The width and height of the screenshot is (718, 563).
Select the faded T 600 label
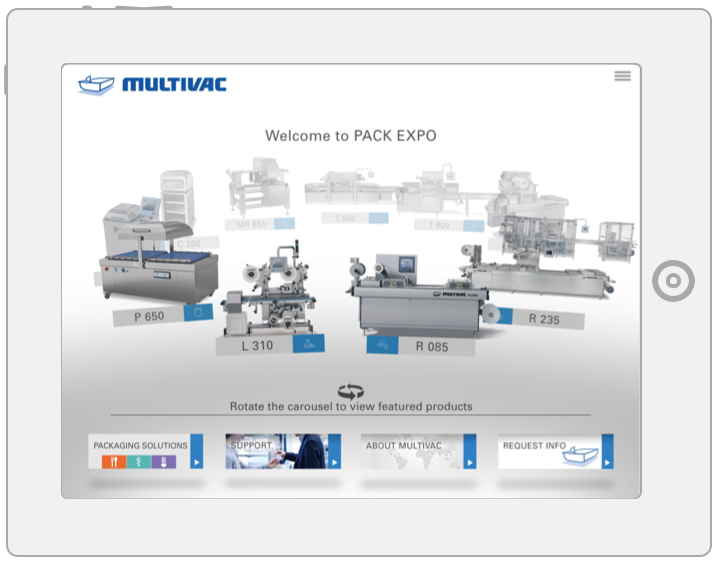click(x=439, y=225)
